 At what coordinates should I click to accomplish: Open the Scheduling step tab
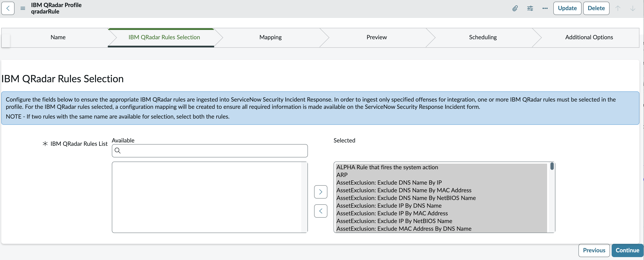(x=483, y=37)
